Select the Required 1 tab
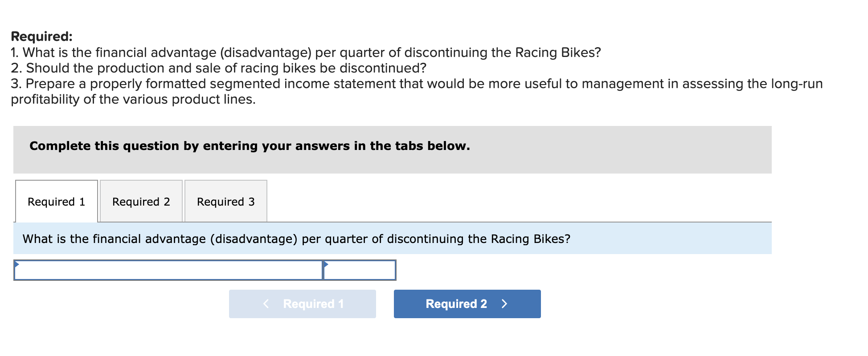 pyautogui.click(x=56, y=202)
